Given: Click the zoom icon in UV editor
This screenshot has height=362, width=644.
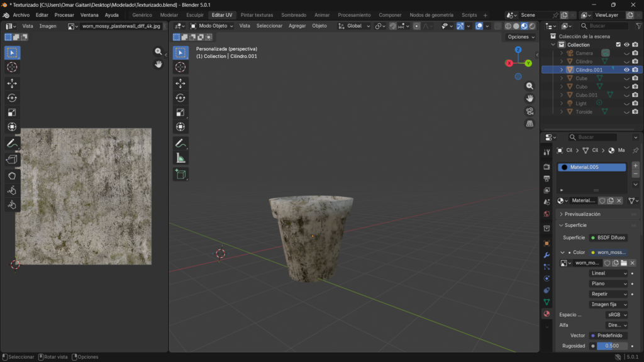Looking at the screenshot, I should [158, 52].
